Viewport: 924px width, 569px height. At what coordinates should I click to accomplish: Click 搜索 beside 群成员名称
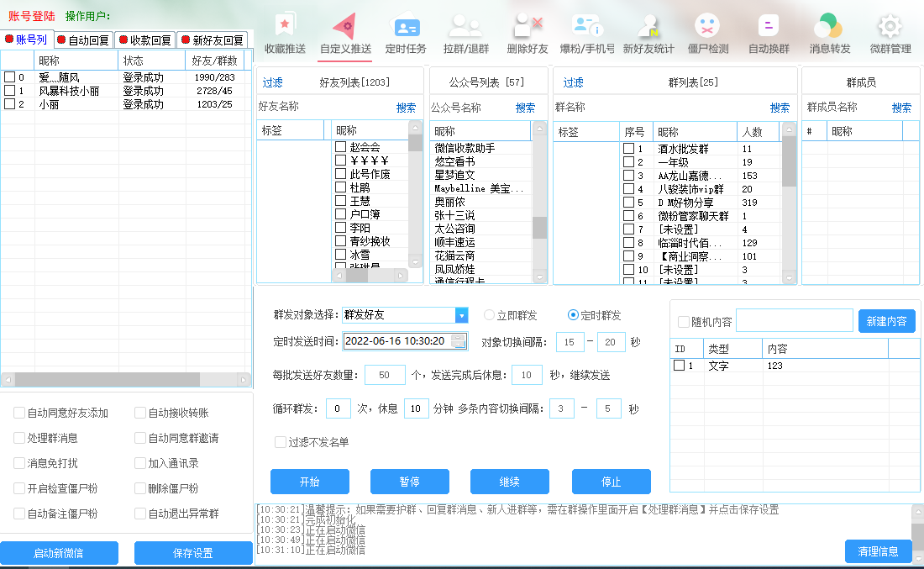coord(901,108)
